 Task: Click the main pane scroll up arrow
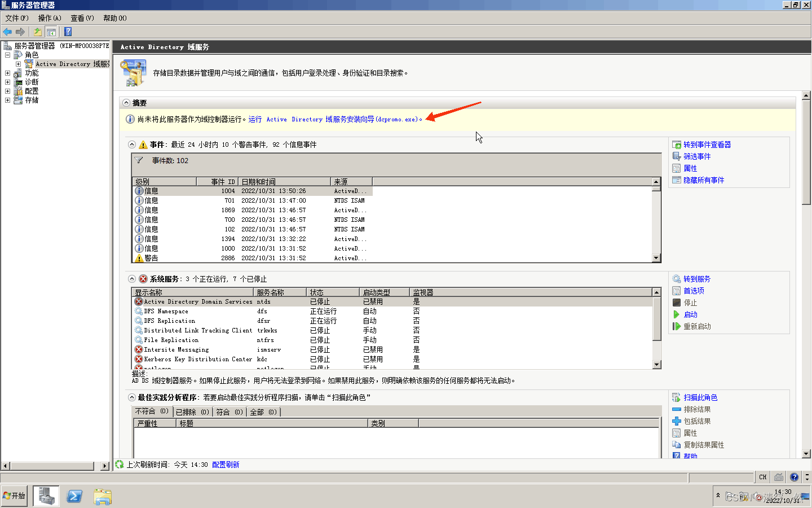806,95
